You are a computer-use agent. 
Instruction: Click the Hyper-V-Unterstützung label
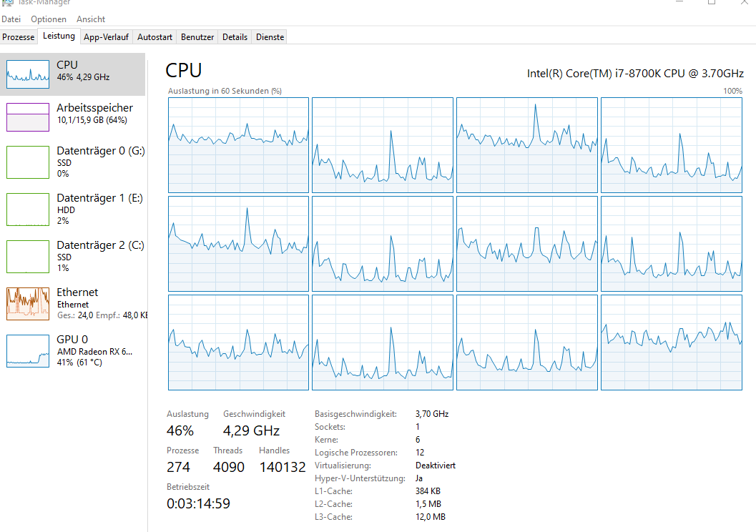360,478
